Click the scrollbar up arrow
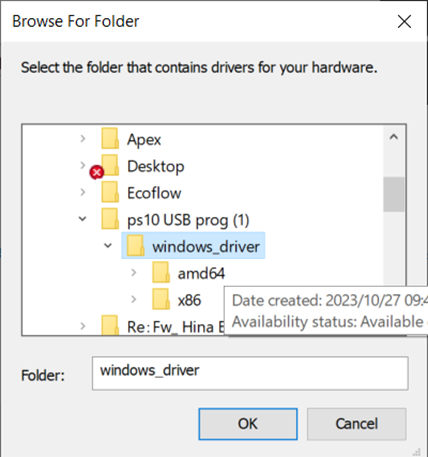428x457 pixels. (x=394, y=137)
